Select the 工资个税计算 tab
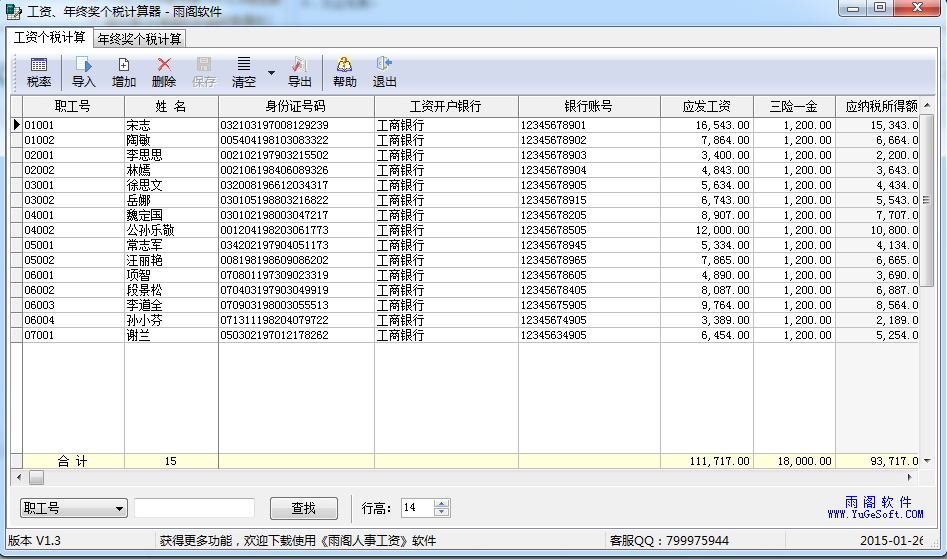Viewport: 947px width, 559px height. tap(49, 38)
